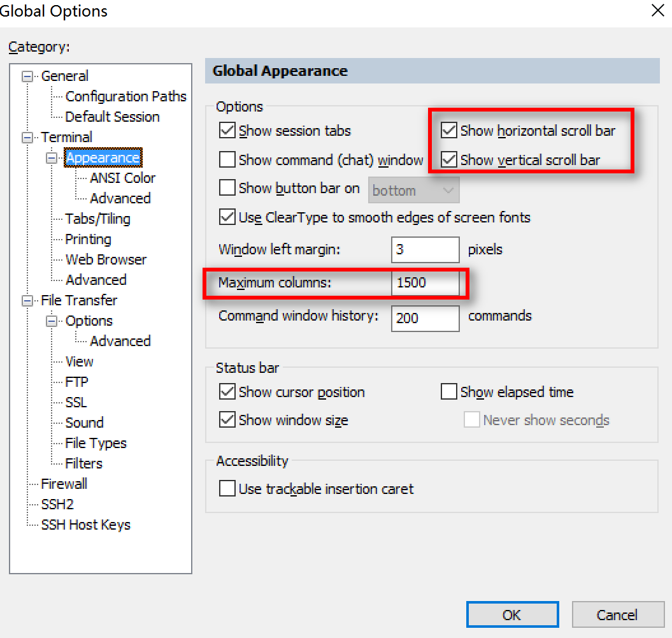
Task: Go to Configuration Paths category
Action: point(125,97)
